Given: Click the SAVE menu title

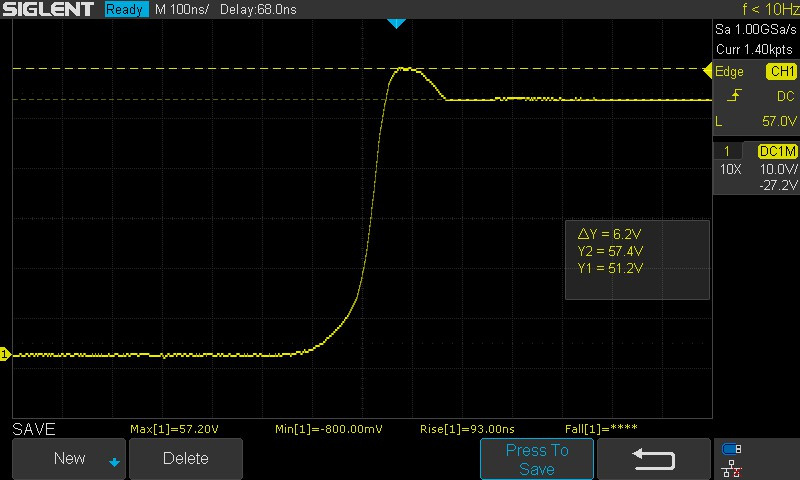Looking at the screenshot, I should [33, 429].
